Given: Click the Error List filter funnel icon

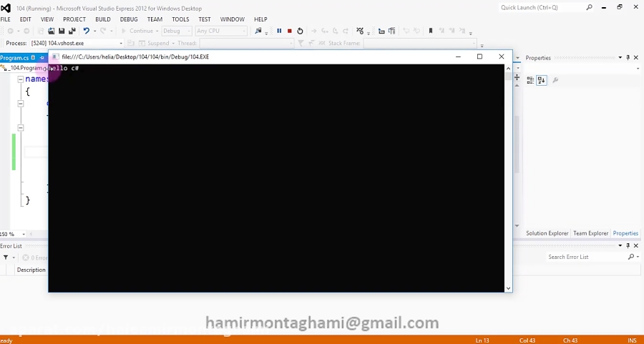Looking at the screenshot, I should [6, 257].
